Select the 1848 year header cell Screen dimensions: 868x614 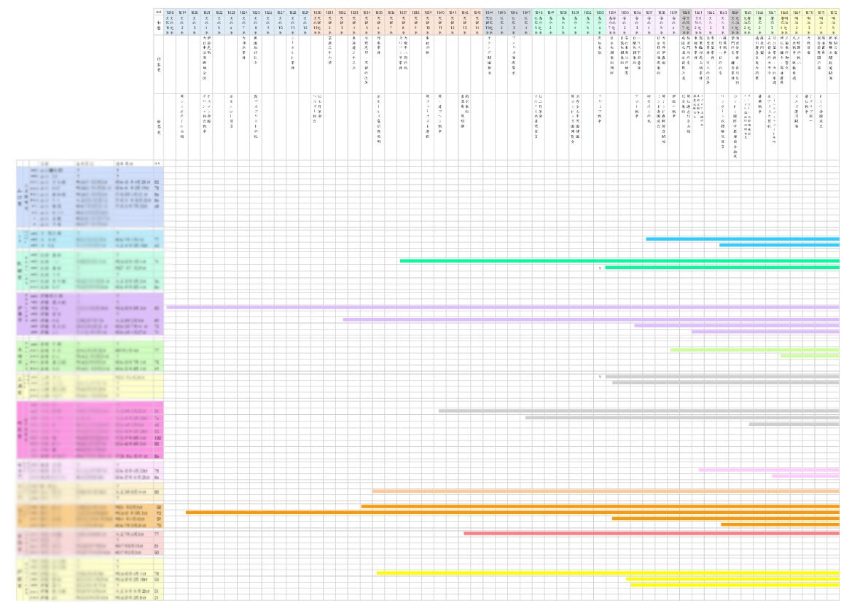tap(538, 12)
